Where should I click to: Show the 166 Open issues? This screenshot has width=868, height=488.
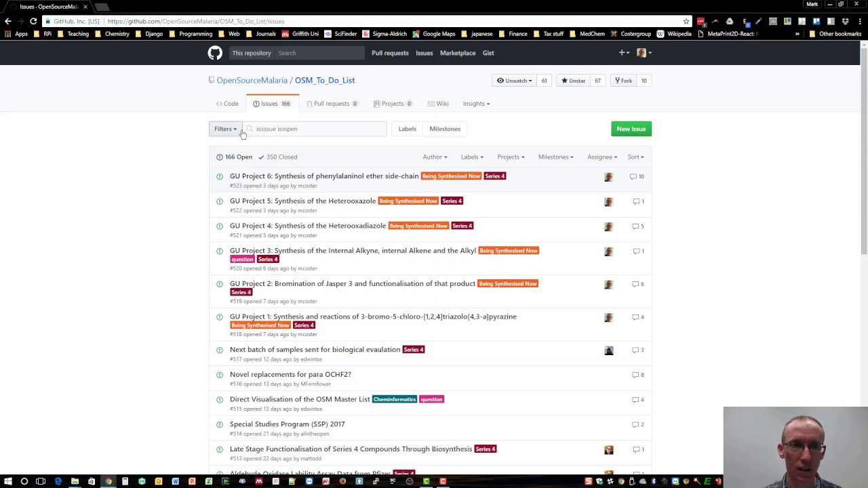[x=234, y=157]
